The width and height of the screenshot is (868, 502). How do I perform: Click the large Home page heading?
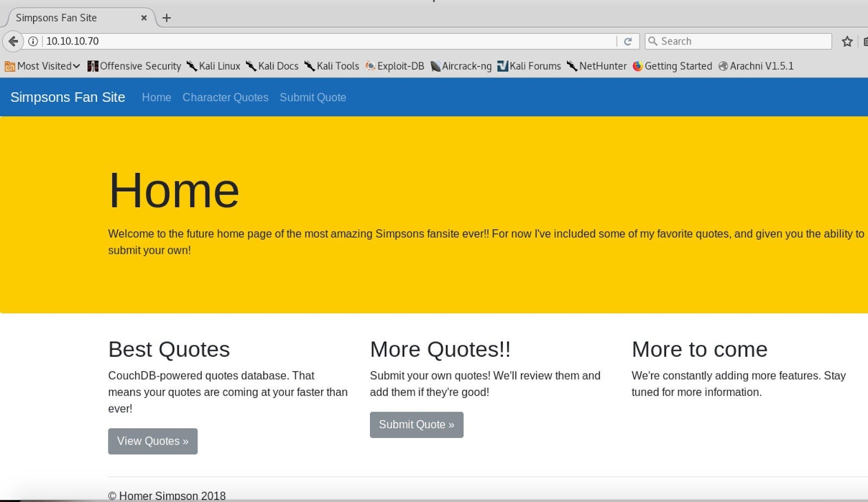(174, 190)
